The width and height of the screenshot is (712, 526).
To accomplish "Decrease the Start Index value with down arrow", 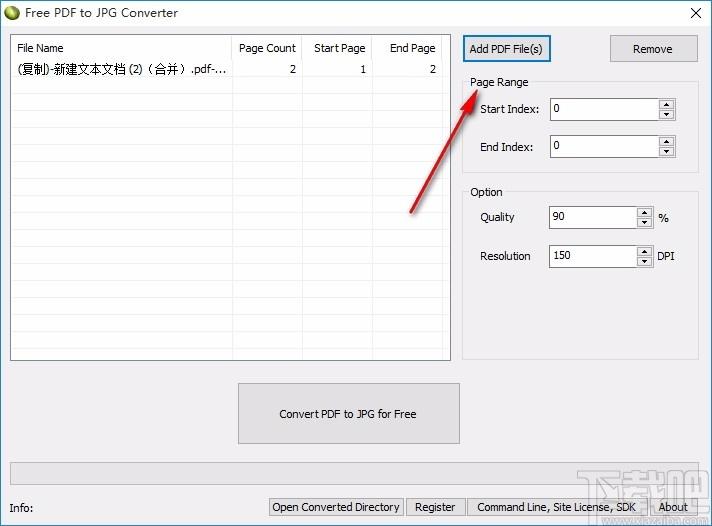I will point(667,114).
